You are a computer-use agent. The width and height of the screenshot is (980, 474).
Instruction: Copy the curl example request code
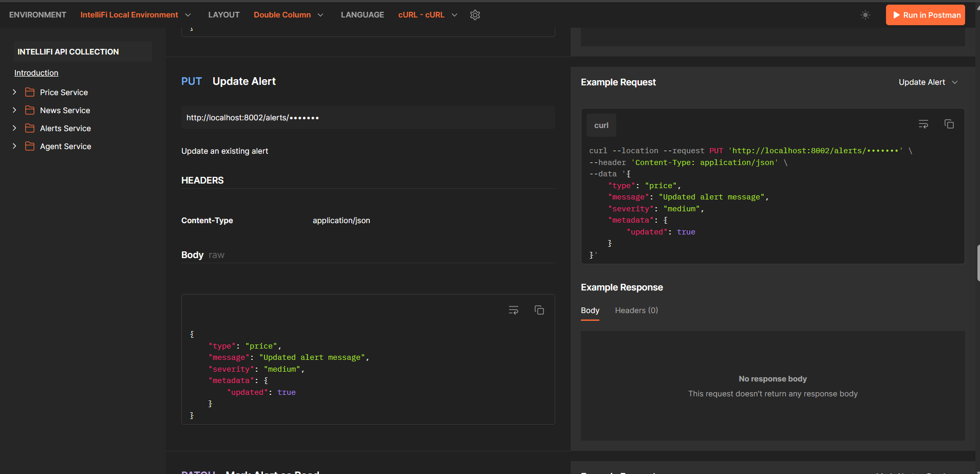[x=949, y=124]
